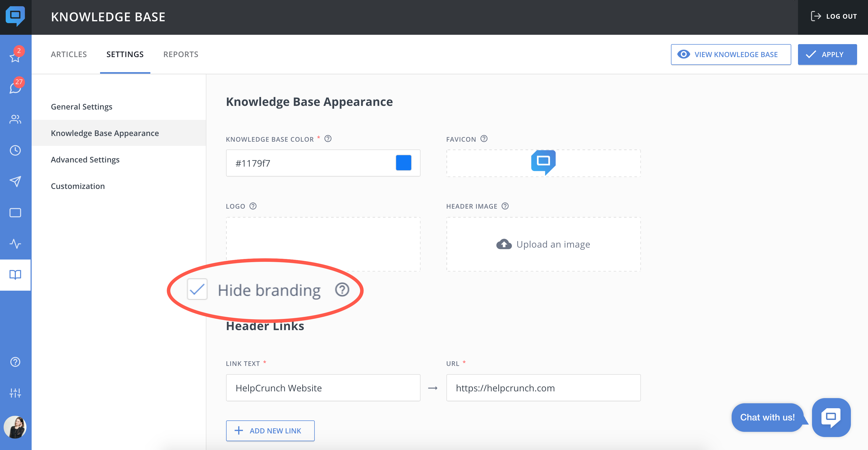Click the help icon next to Header Image

point(505,206)
